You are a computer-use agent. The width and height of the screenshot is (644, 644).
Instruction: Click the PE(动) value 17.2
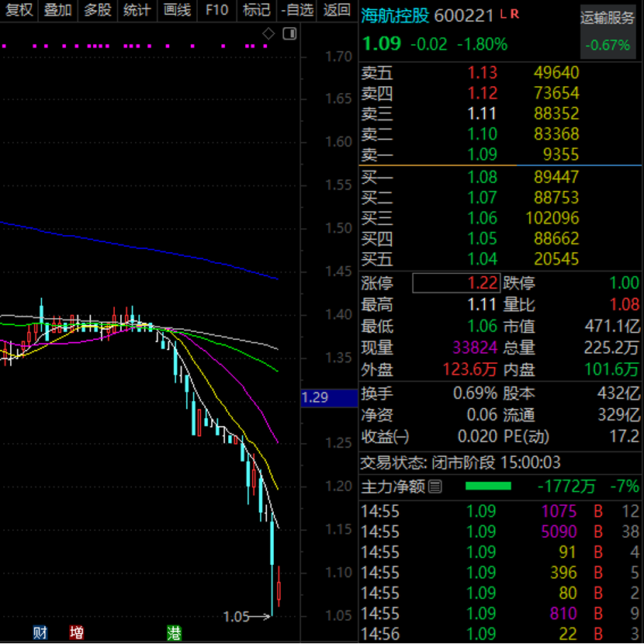[625, 436]
